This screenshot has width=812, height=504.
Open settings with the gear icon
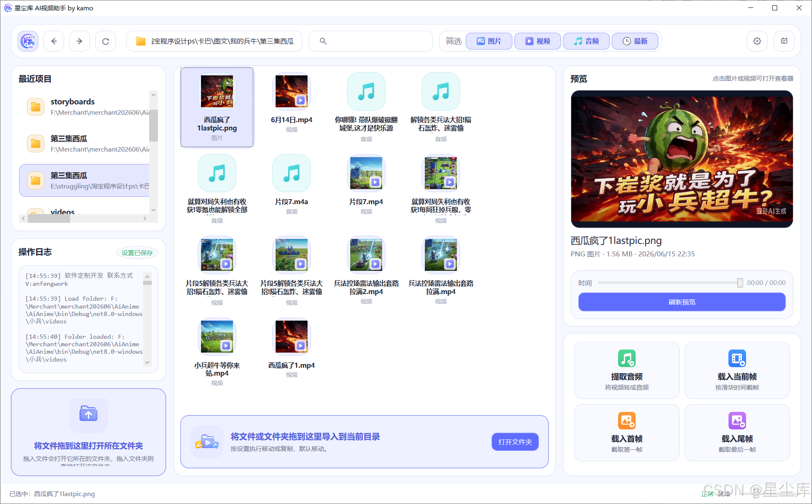(757, 41)
